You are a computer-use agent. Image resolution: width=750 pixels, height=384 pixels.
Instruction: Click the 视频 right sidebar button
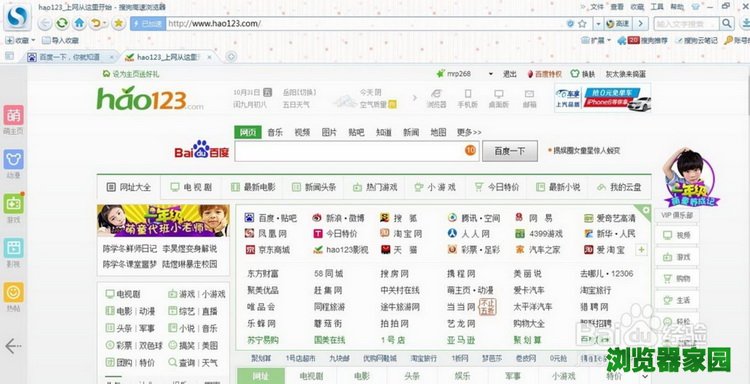tap(677, 235)
